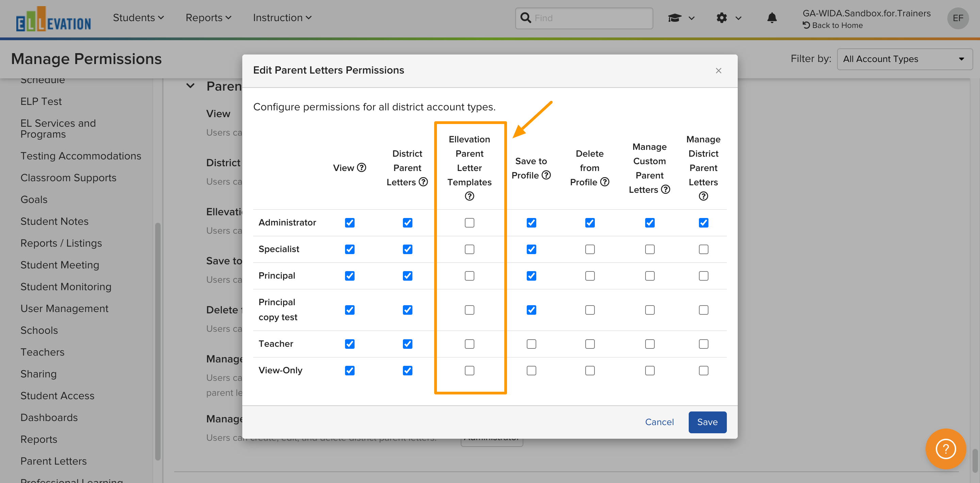The image size is (980, 483).
Task: Click the page scrollbar thumb
Action: (974, 461)
